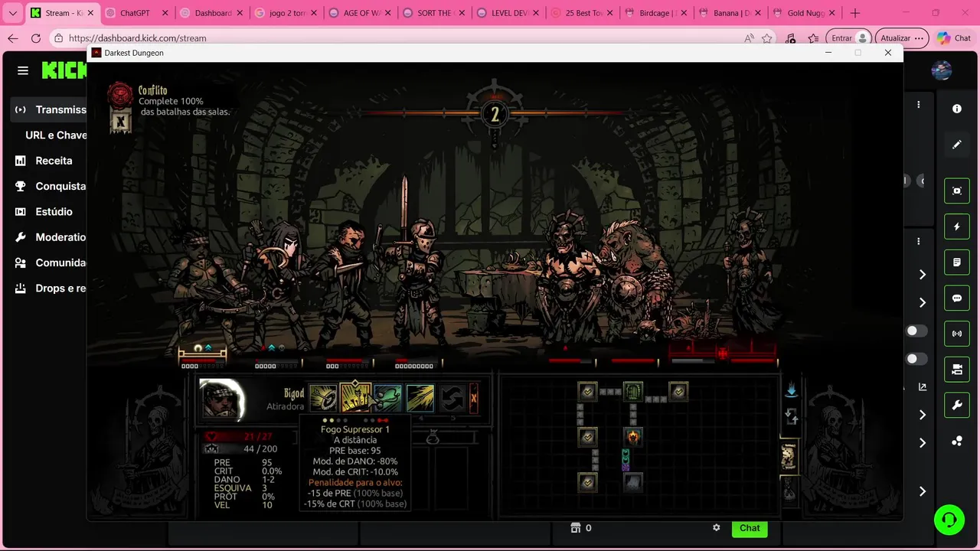Open the Comunidade sidebar item
This screenshot has height=551, width=980.
pos(50,262)
